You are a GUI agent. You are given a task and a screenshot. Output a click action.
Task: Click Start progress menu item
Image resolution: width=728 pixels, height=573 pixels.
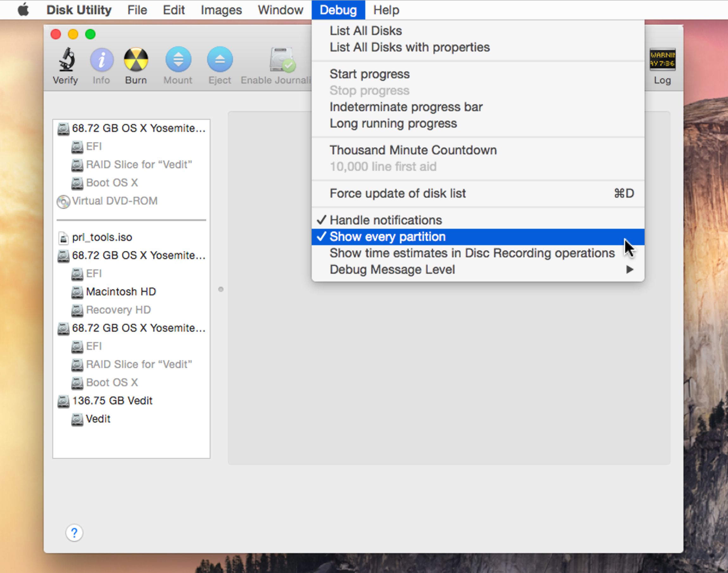pyautogui.click(x=371, y=74)
